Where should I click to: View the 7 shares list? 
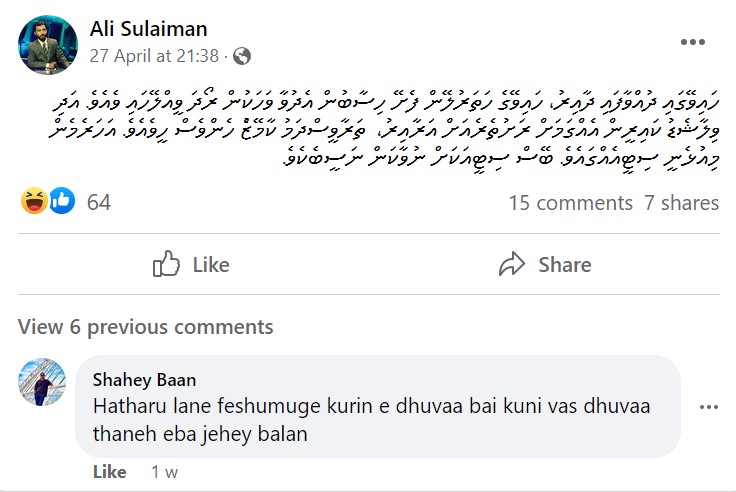pos(681,203)
